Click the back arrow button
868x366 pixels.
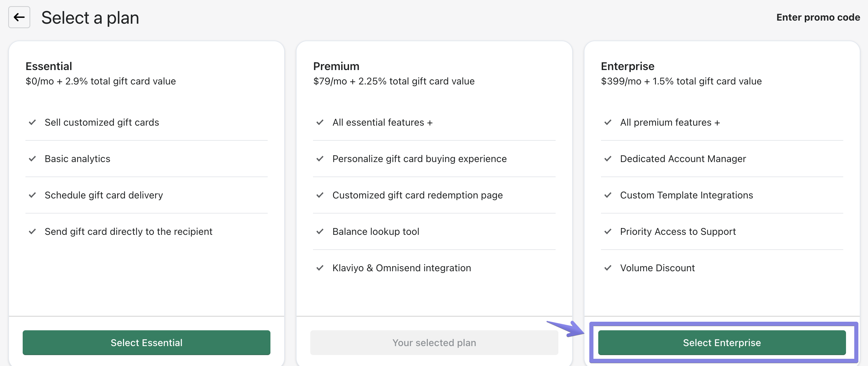click(19, 18)
